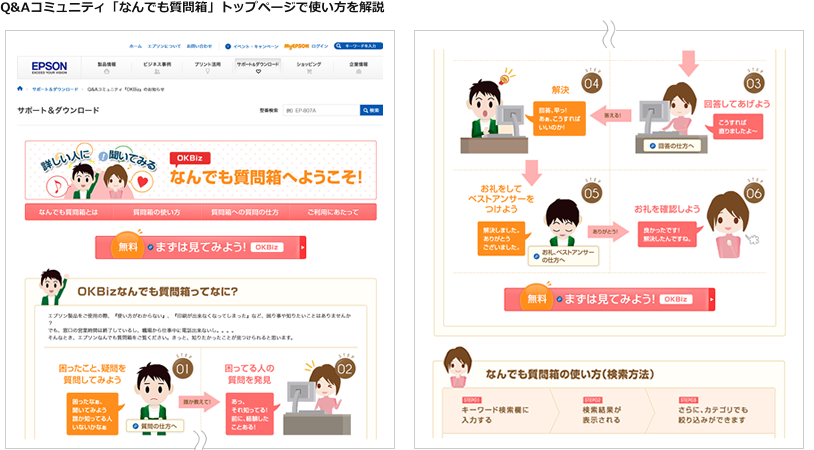Click the building icon under 企業情報

358,72
